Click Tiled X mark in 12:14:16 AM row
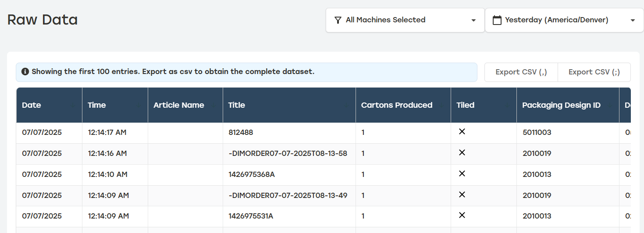 point(462,153)
